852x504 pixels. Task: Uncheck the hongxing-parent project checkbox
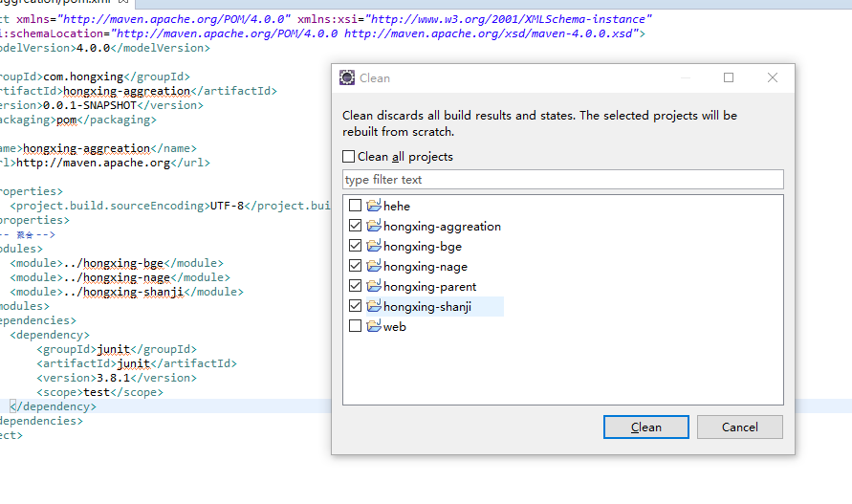pos(355,286)
